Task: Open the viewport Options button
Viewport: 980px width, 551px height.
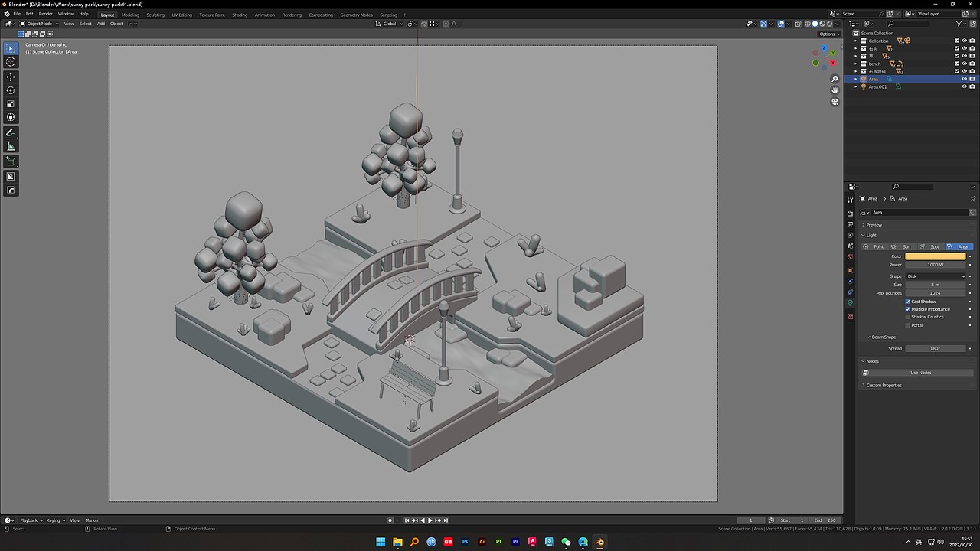Action: [828, 34]
